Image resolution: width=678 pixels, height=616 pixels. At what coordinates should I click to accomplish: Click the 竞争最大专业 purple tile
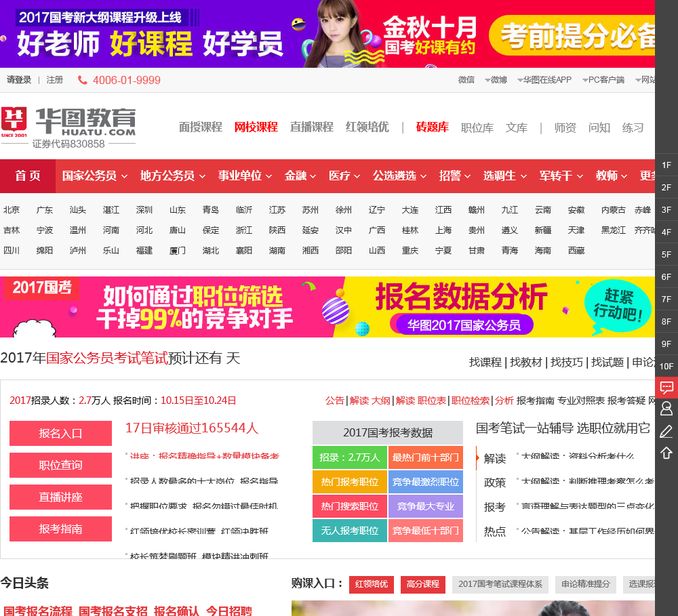click(426, 506)
